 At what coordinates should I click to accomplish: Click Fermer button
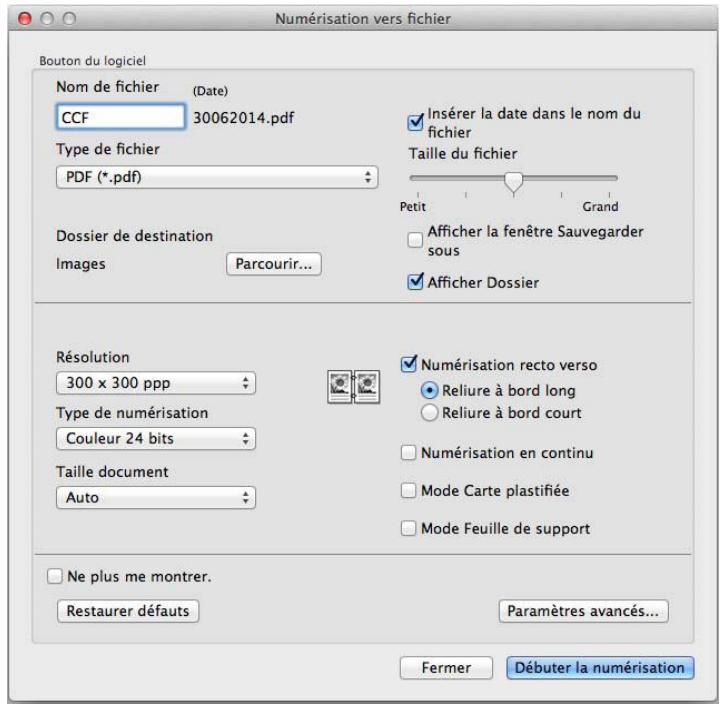pos(446,667)
